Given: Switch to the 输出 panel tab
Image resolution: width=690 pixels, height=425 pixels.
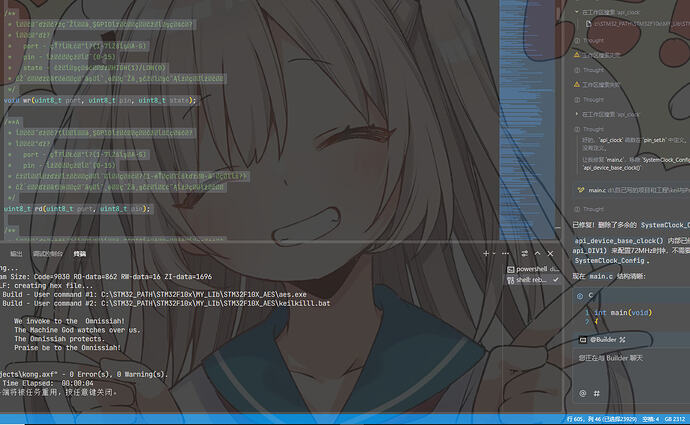Looking at the screenshot, I should (16, 254).
